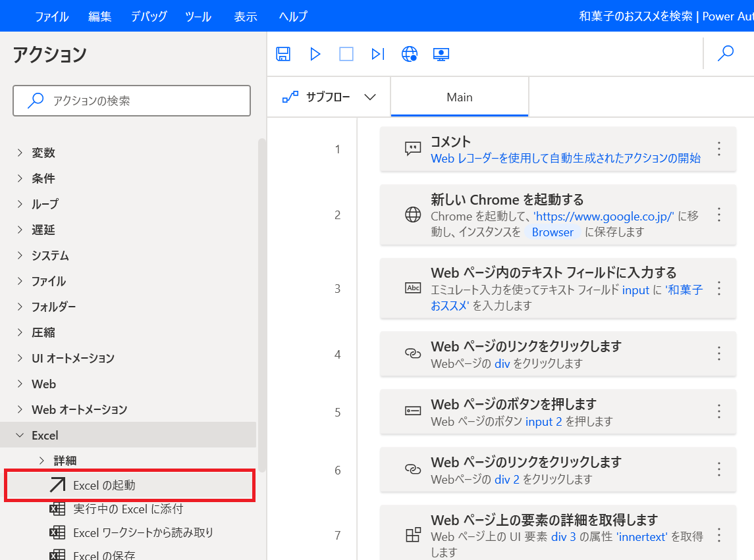This screenshot has width=754, height=560.
Task: Click the link chain icon on step 6
Action: click(413, 469)
